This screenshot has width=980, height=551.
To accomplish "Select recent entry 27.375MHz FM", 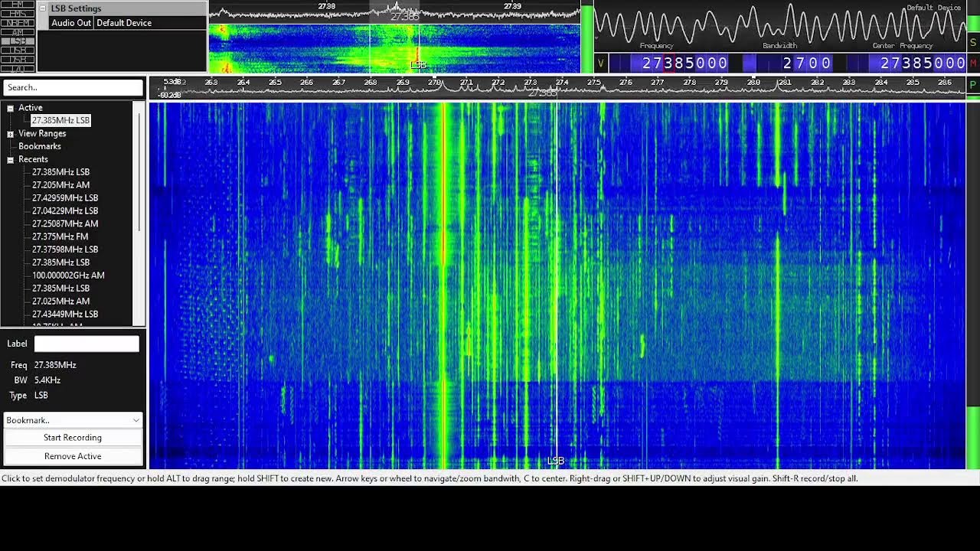I will point(60,237).
